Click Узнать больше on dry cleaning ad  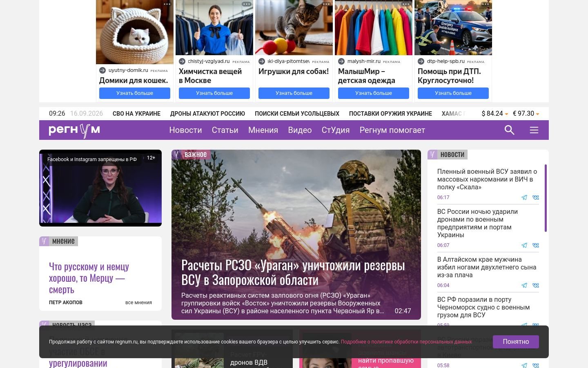tap(214, 93)
